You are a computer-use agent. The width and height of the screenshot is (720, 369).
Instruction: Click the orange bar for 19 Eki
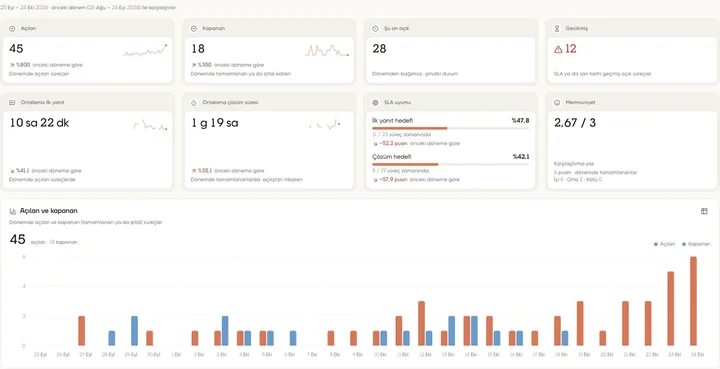pyautogui.click(x=580, y=324)
